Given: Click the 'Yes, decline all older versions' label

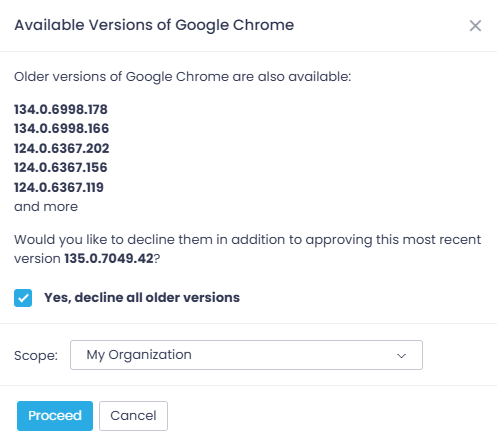Looking at the screenshot, I should 142,298.
